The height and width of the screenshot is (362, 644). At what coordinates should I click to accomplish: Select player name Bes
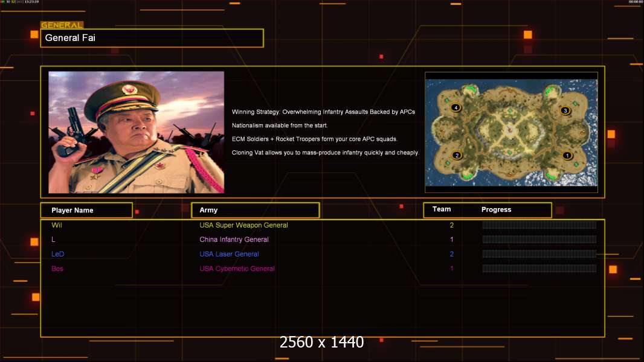click(57, 268)
